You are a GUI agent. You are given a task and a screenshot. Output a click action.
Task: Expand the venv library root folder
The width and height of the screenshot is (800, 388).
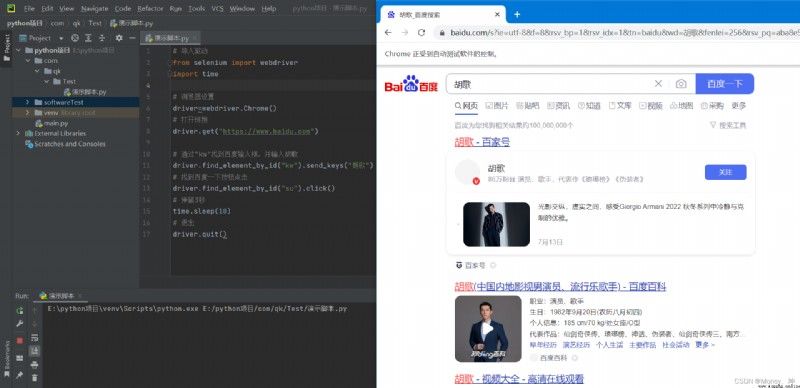pyautogui.click(x=28, y=112)
